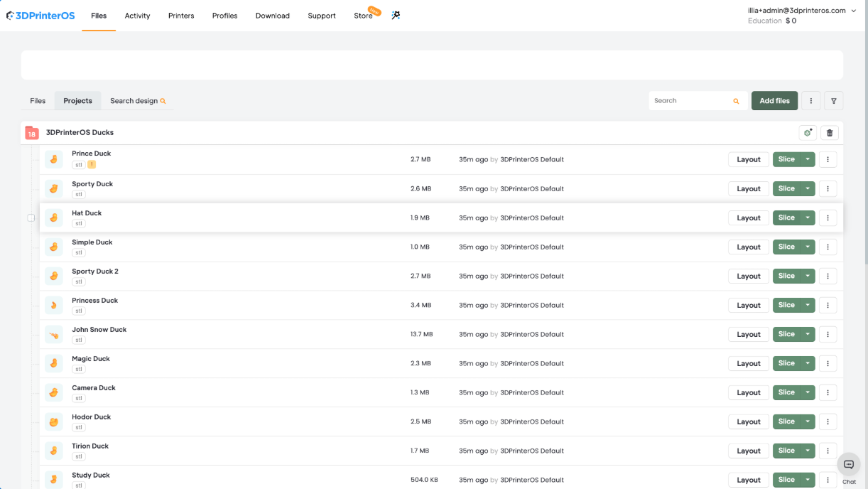This screenshot has width=868, height=489.
Task: Click Layout for John Snow Duck
Action: click(x=749, y=334)
